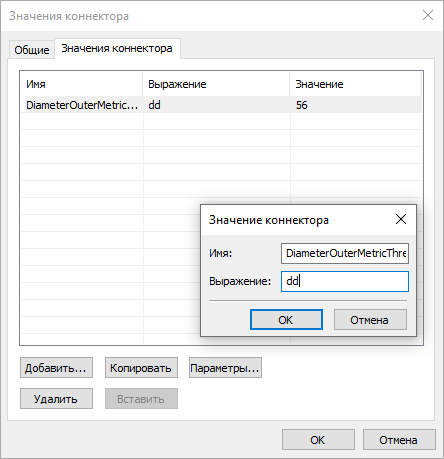This screenshot has width=444, height=459.
Task: Click the dd expression cell in table
Action: coord(216,105)
